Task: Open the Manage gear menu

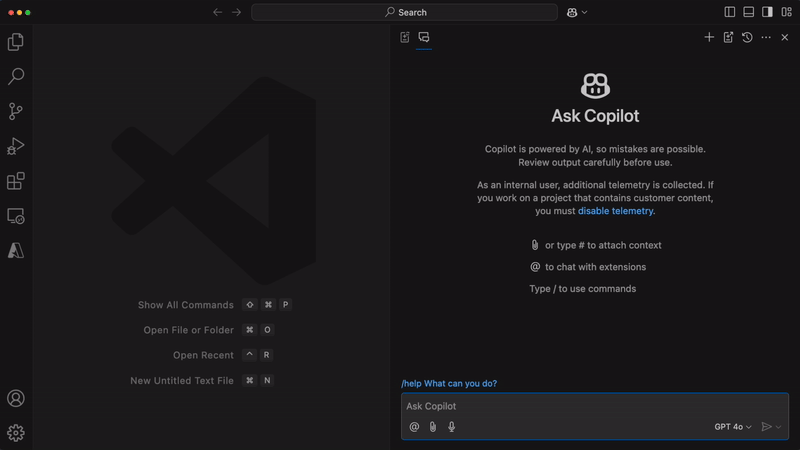Action: tap(16, 433)
